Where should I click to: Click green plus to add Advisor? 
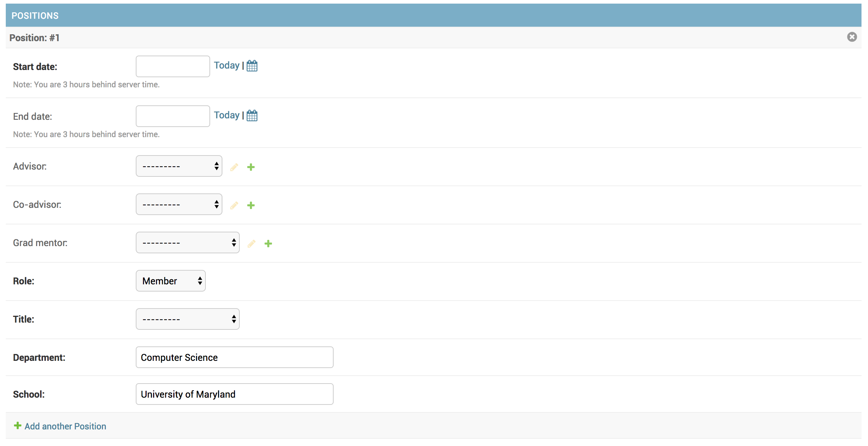(x=251, y=167)
